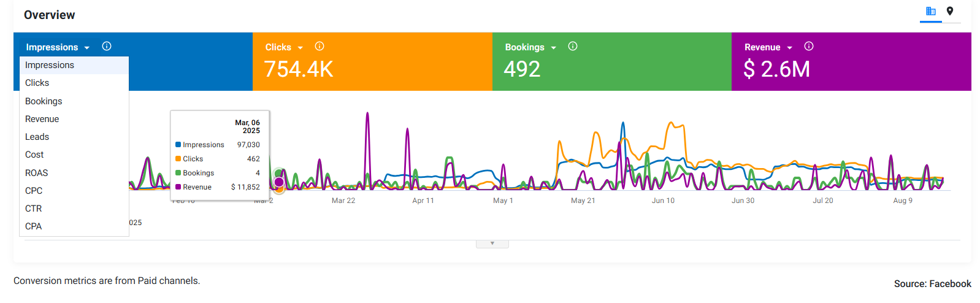The width and height of the screenshot is (980, 303).
Task: Click the tooltip Bookings green swatch
Action: click(178, 173)
